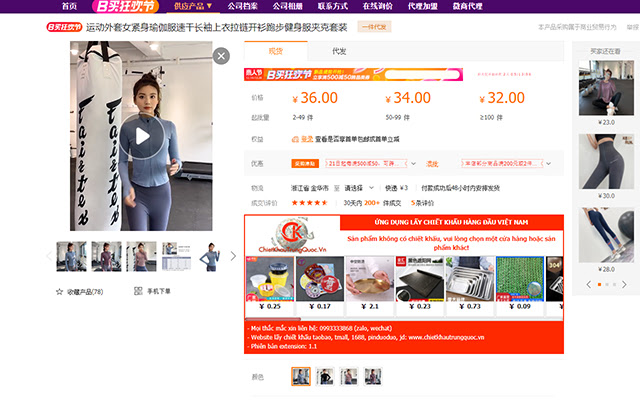This screenshot has height=400, width=640.
Task: Click the 收藏产品(78) favorite link
Action: pos(85,291)
